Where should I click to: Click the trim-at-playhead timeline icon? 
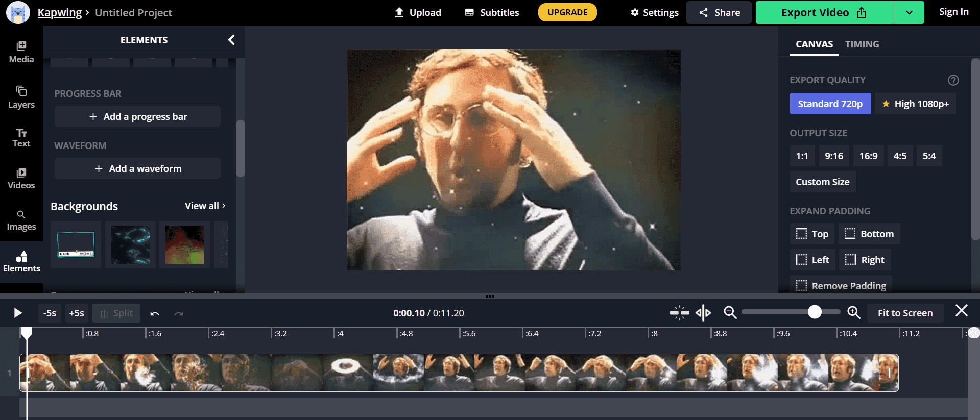coord(679,312)
